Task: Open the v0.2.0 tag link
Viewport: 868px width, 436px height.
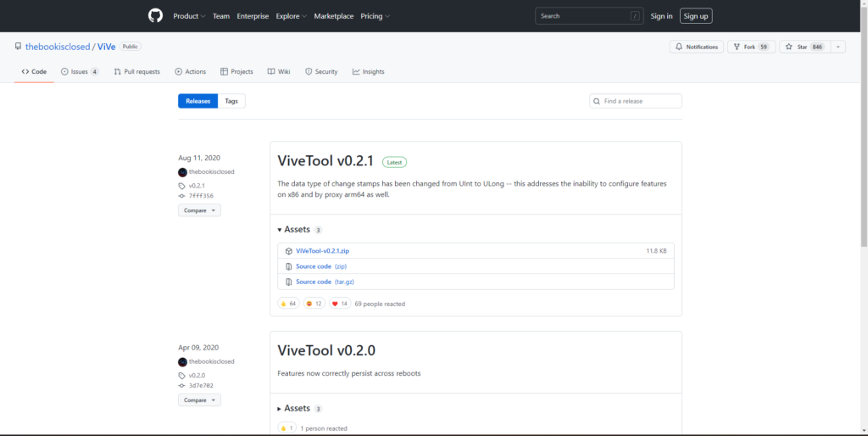Action: click(197, 375)
